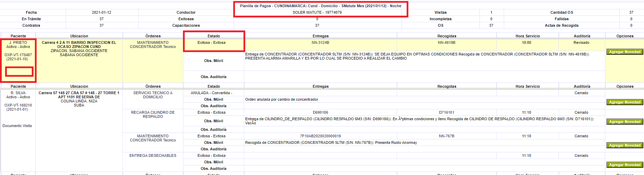Click service hour 10:00

click(x=527, y=42)
